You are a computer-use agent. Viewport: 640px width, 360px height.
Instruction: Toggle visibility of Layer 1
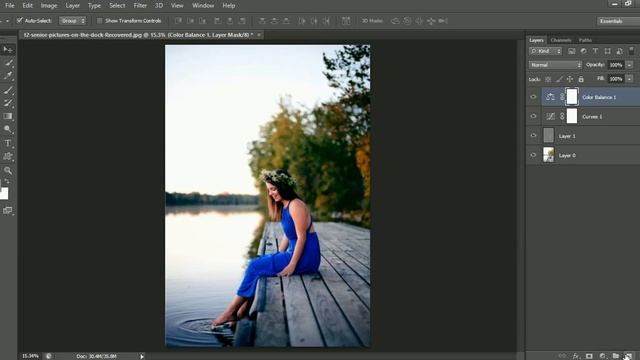tap(533, 136)
